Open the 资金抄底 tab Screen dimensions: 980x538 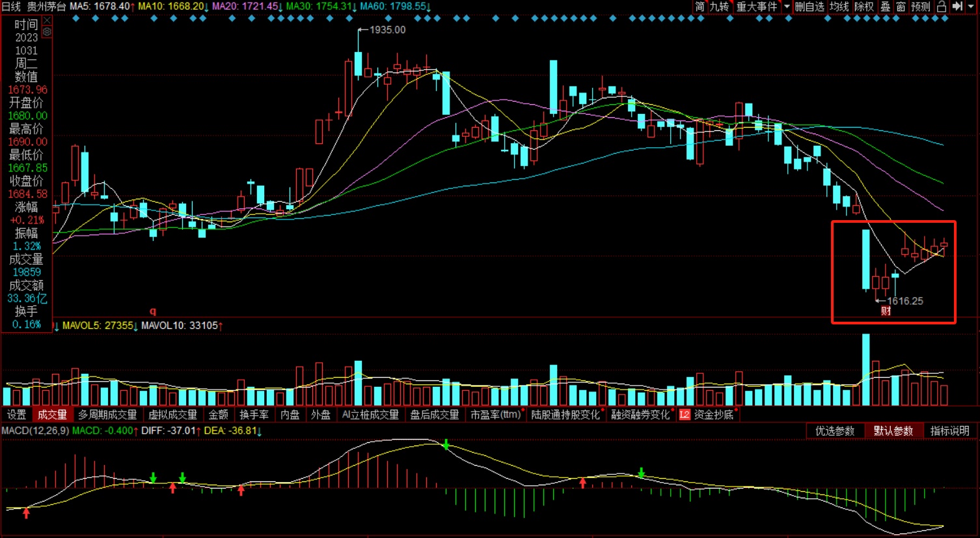[713, 415]
